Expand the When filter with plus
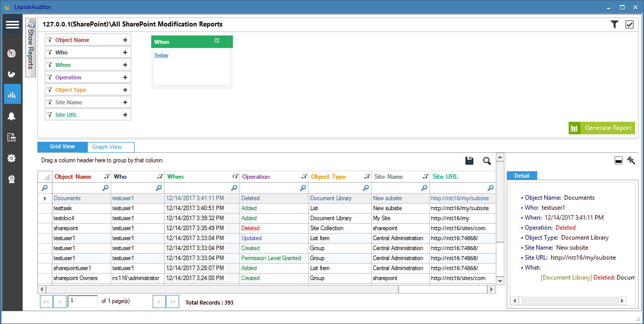This screenshot has width=644, height=324. point(125,65)
